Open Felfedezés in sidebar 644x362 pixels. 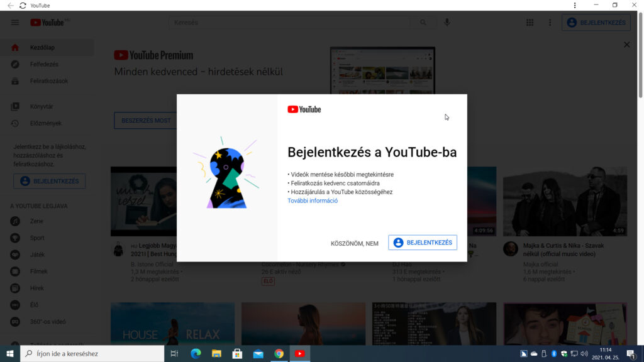click(47, 65)
